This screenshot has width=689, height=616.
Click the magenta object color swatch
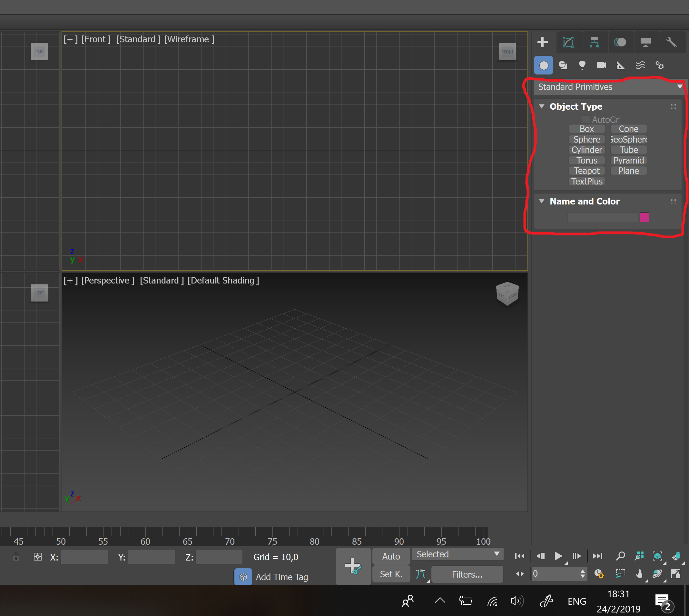644,217
